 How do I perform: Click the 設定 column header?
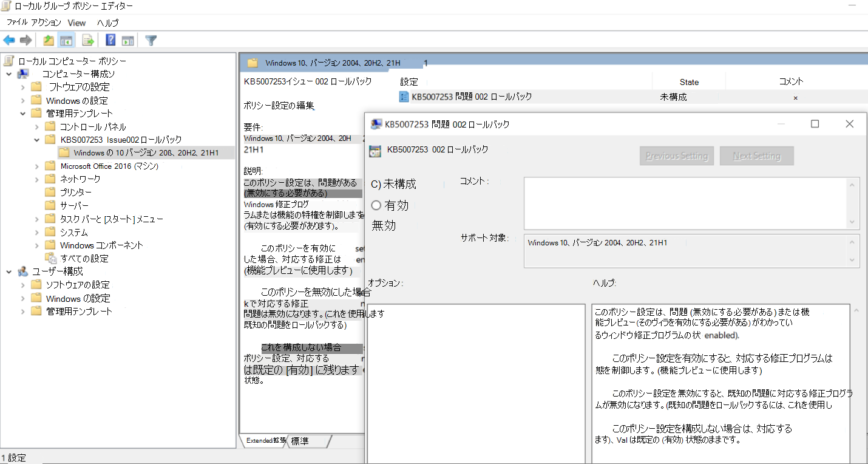[409, 81]
